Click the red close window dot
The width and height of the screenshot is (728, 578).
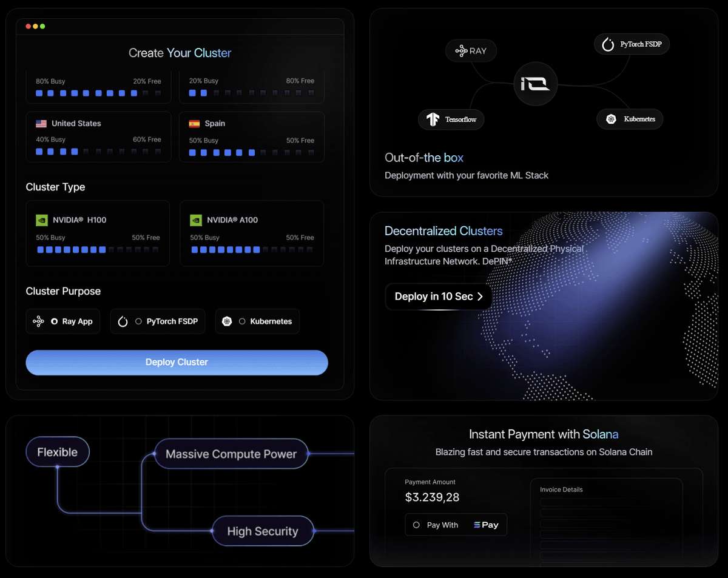click(x=28, y=27)
